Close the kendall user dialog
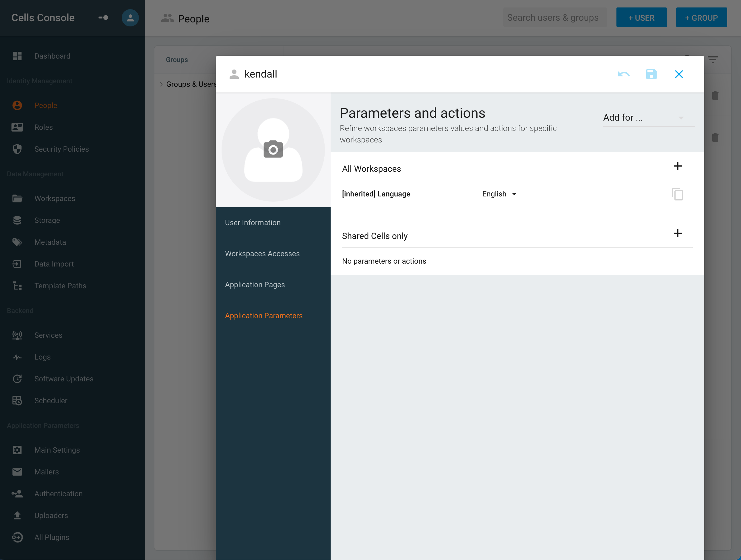 678,74
